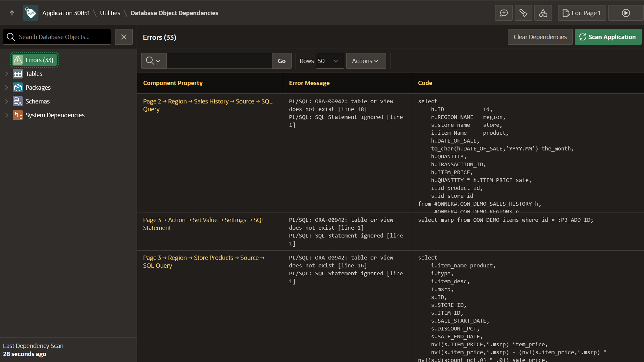Image resolution: width=644 pixels, height=362 pixels.
Task: Expand the Tables tree node
Action: 6,74
